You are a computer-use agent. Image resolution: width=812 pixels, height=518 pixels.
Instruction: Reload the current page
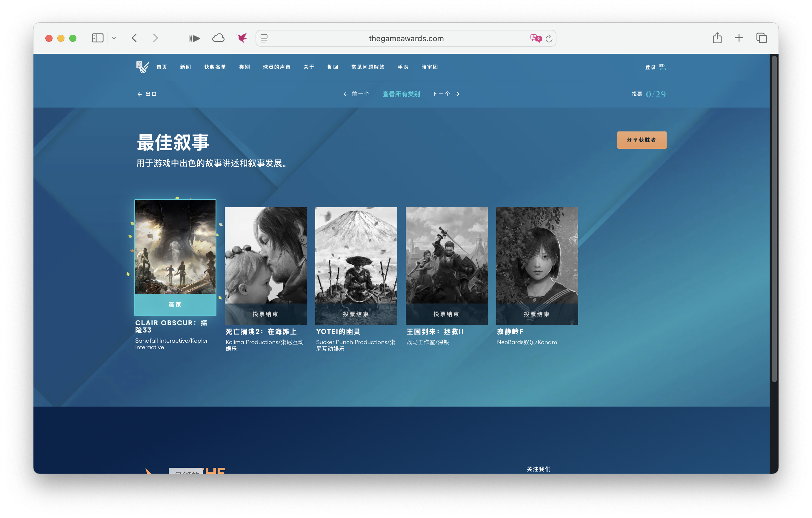click(549, 38)
